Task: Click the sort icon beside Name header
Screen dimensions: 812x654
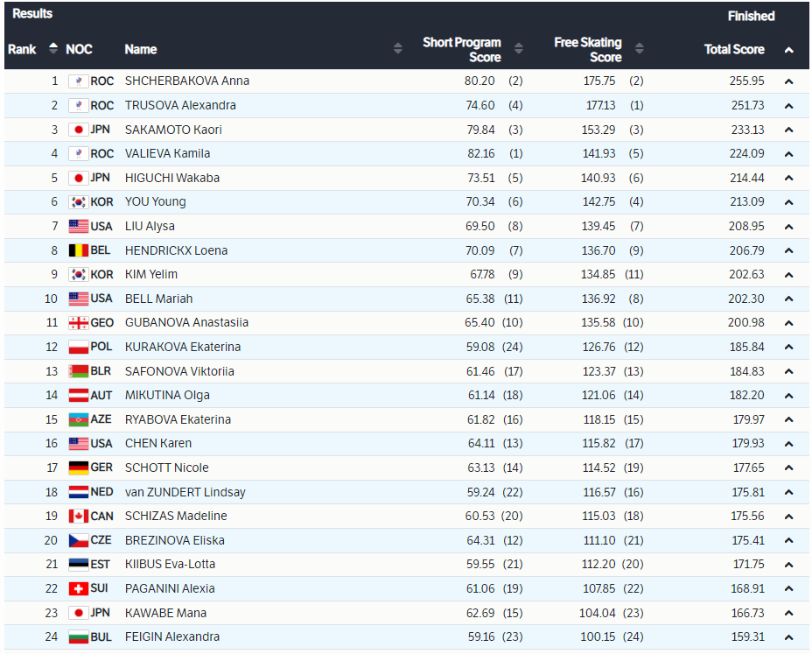Action: 398,49
